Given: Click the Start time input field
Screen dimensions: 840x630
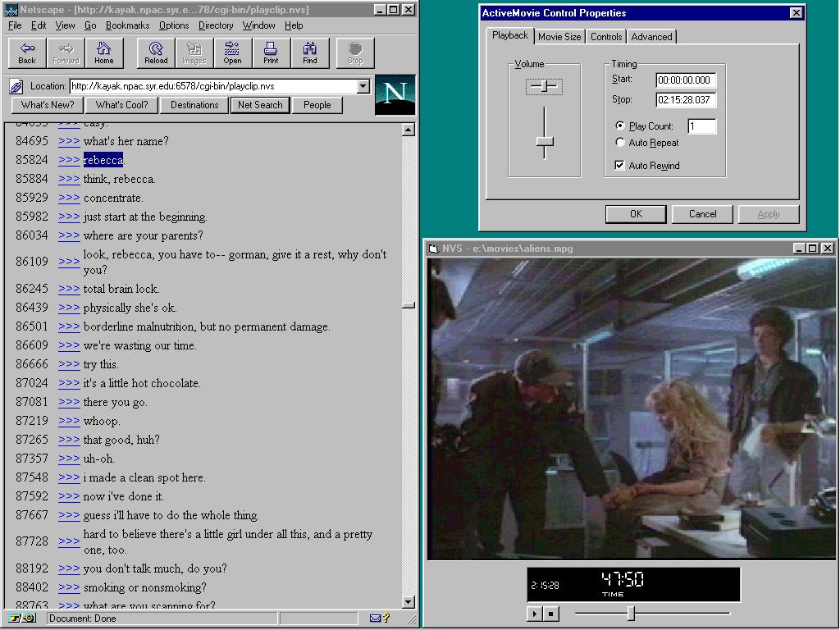Looking at the screenshot, I should click(686, 80).
